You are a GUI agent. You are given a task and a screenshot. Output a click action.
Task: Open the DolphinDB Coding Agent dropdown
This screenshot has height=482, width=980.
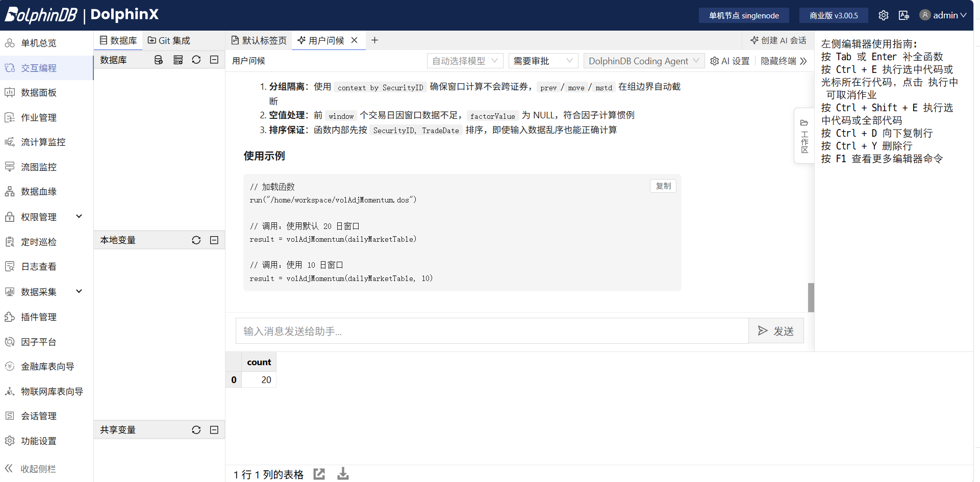coord(644,61)
